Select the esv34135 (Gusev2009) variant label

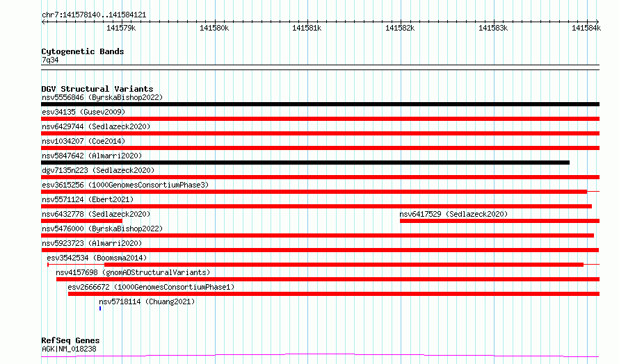point(83,112)
